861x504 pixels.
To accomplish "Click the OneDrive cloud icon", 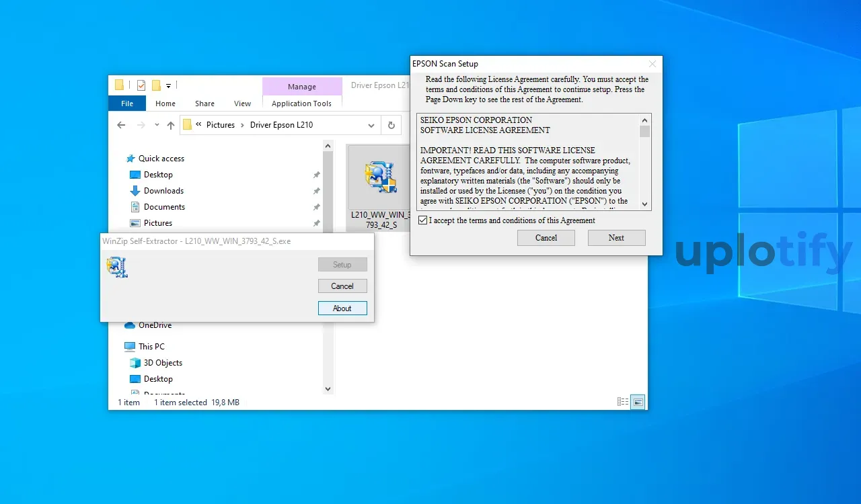I will click(130, 325).
